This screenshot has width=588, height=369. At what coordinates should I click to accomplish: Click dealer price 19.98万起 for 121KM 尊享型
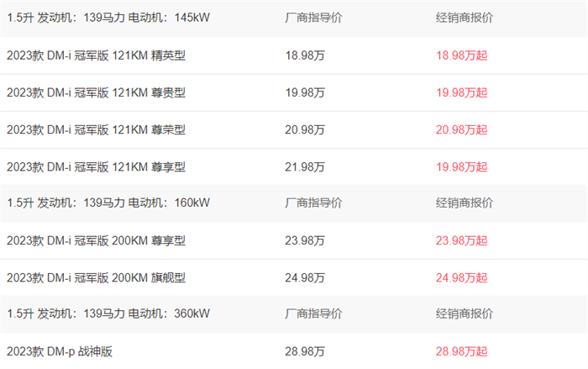[462, 167]
